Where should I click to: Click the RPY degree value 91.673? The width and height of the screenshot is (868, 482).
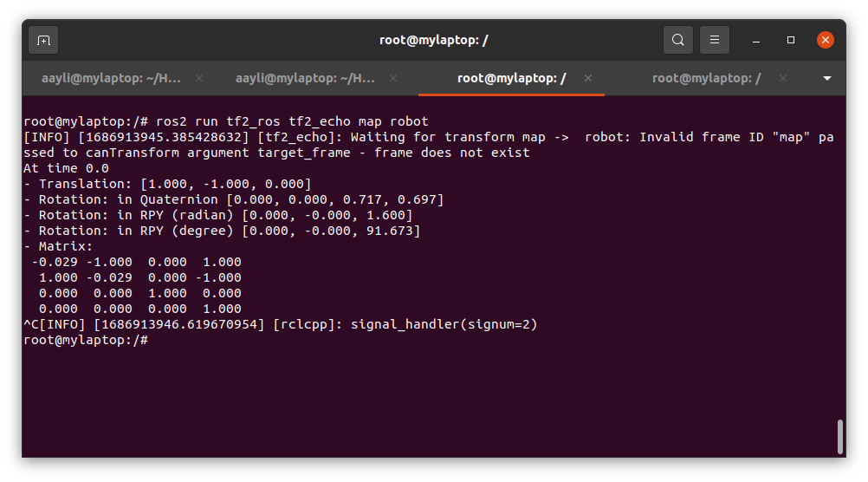(389, 231)
